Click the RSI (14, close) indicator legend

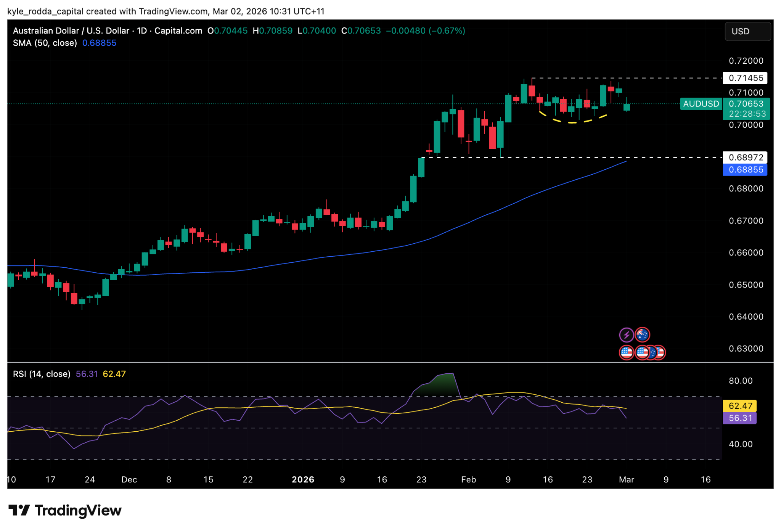tap(42, 374)
